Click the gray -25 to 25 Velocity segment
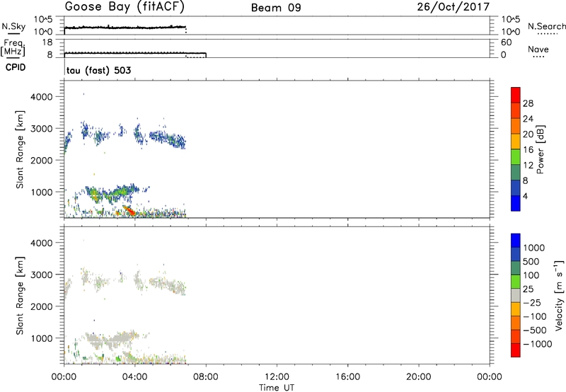The height and width of the screenshot is (392, 566). (x=516, y=296)
